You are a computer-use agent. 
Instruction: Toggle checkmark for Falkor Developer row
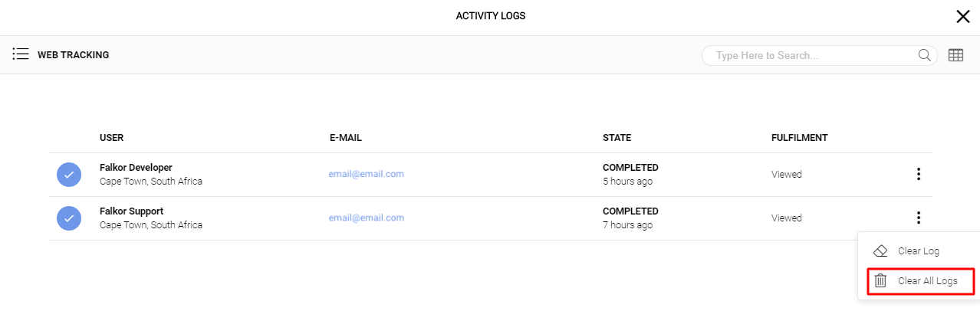click(x=69, y=175)
